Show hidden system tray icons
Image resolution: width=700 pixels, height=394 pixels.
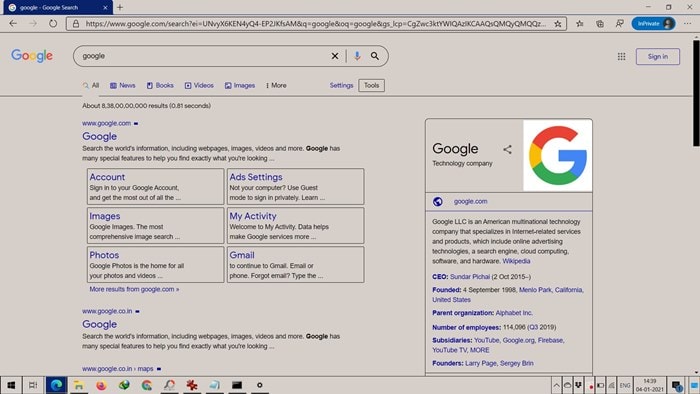click(x=556, y=386)
